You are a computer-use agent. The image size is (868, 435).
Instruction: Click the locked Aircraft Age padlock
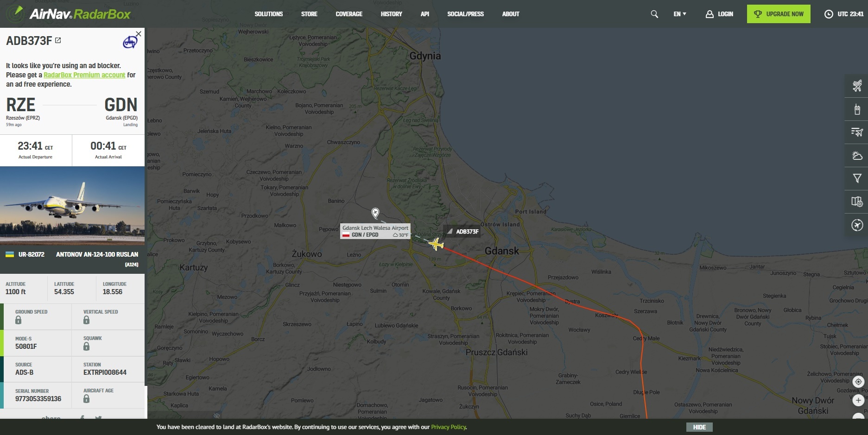click(86, 398)
